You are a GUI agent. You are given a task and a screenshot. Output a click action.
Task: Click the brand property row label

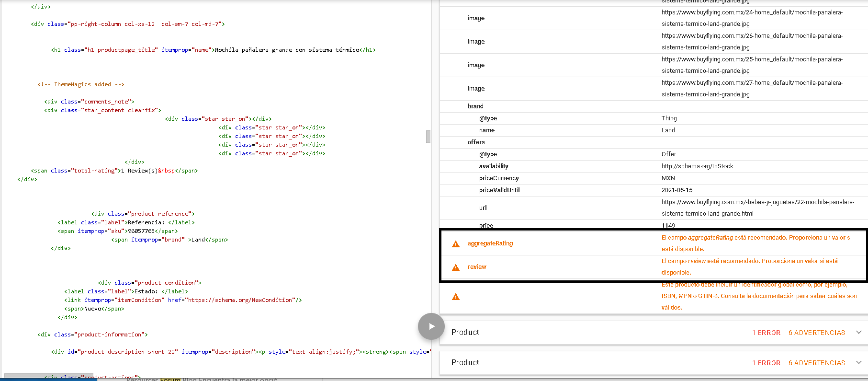point(475,106)
